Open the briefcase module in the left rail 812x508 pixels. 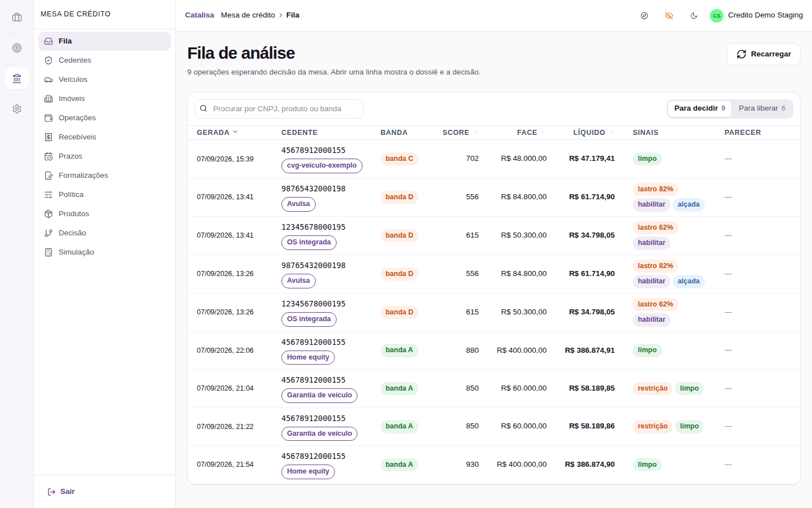pos(17,17)
